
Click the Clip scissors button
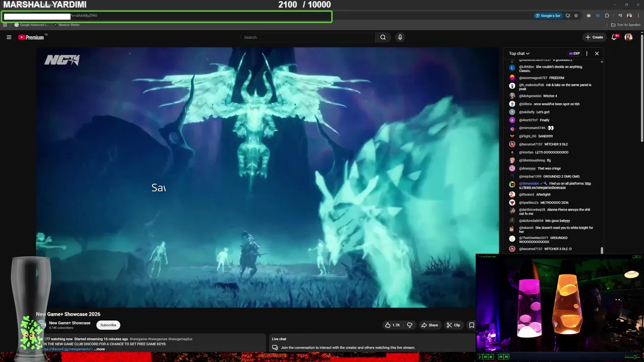tap(453, 325)
